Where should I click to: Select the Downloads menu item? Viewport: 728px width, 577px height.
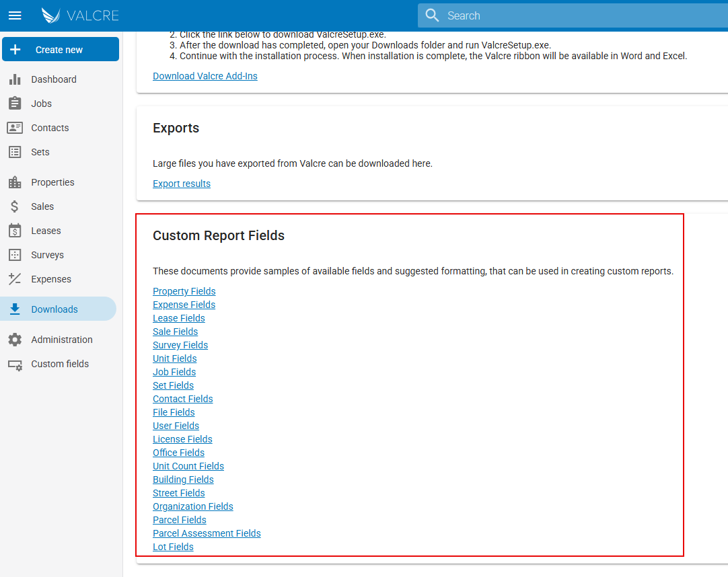[x=58, y=309]
